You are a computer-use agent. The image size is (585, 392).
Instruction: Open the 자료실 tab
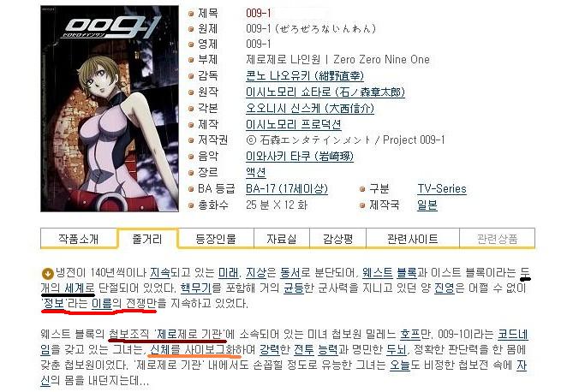point(282,238)
